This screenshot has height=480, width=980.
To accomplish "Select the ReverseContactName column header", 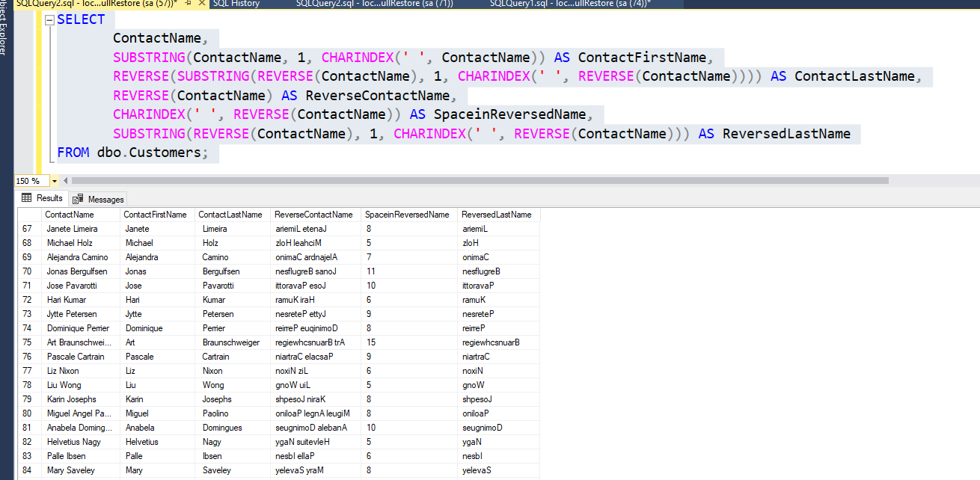I will point(316,215).
